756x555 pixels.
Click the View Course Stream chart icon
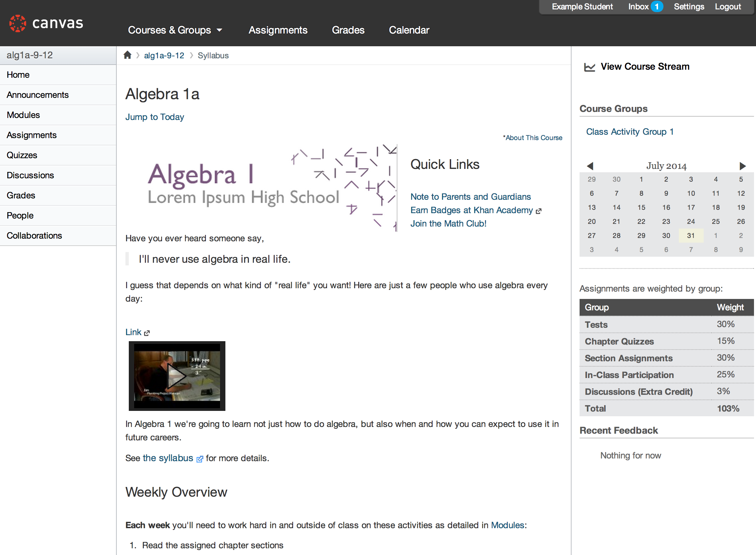(x=589, y=67)
